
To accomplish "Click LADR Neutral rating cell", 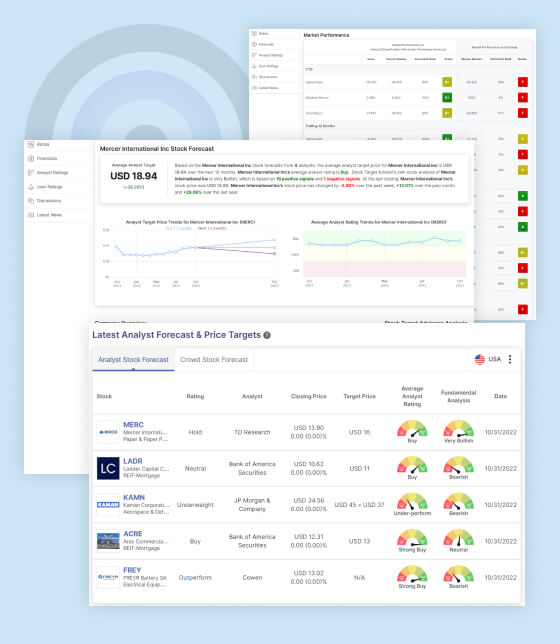I will (x=195, y=469).
